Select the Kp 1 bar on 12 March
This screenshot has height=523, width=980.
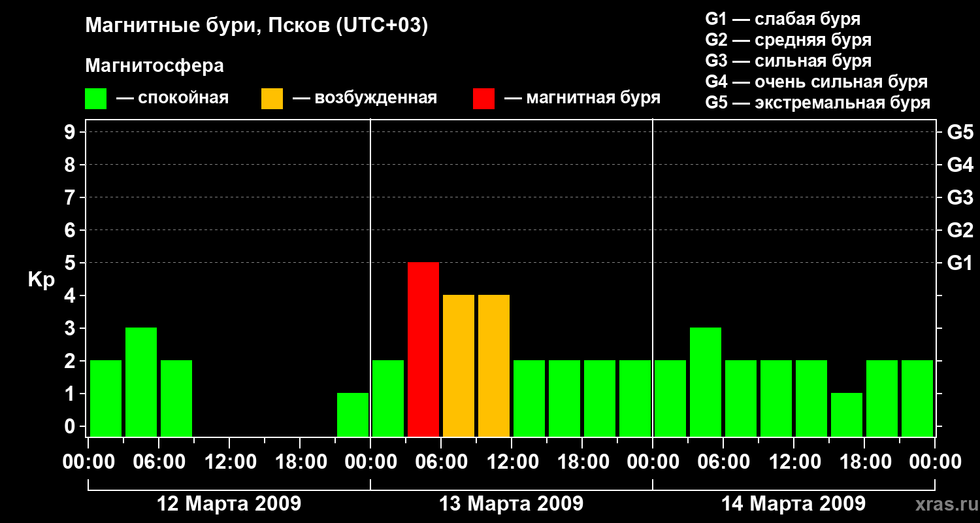353,414
